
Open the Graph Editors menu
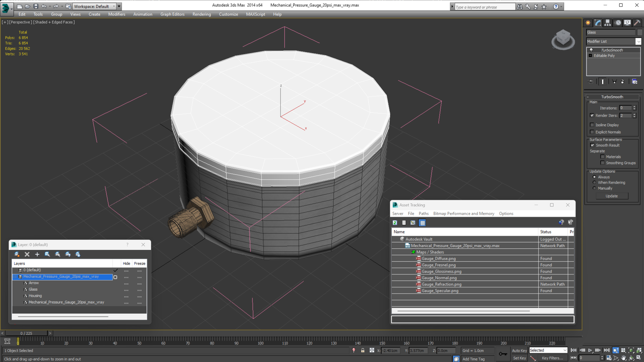172,14
